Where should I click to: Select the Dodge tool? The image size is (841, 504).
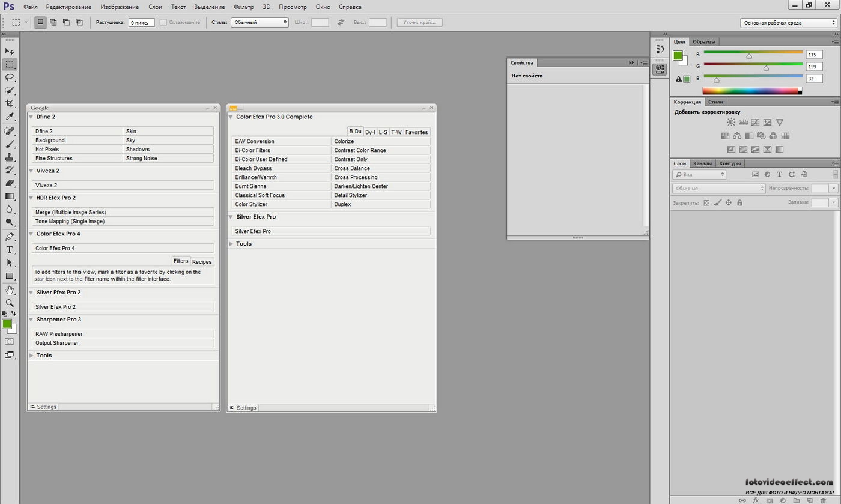10,222
